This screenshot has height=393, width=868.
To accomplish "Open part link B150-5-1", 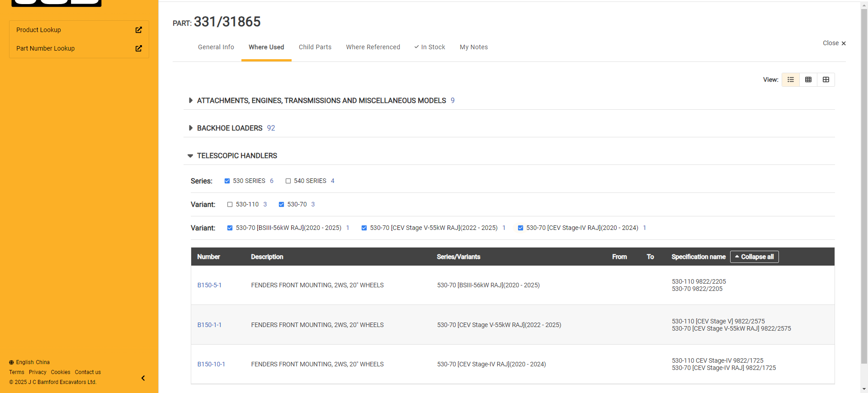I will tap(209, 285).
